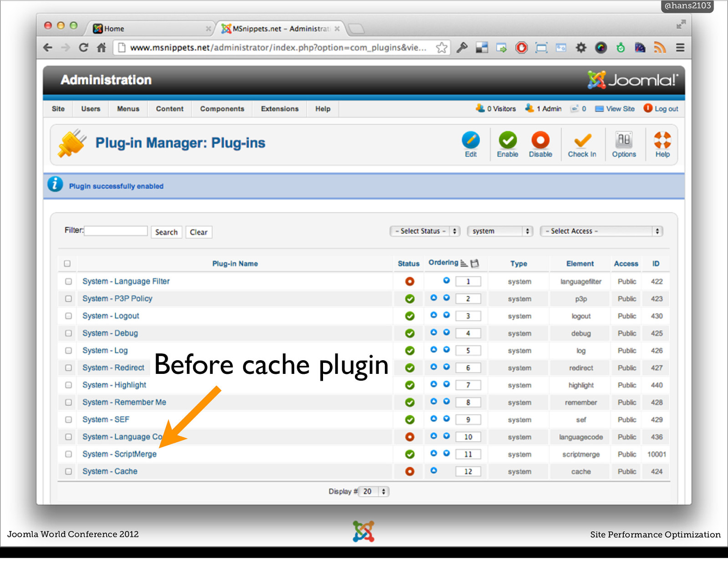Screen dimensions: 728x561
Task: Click the View Site link
Action: click(615, 109)
